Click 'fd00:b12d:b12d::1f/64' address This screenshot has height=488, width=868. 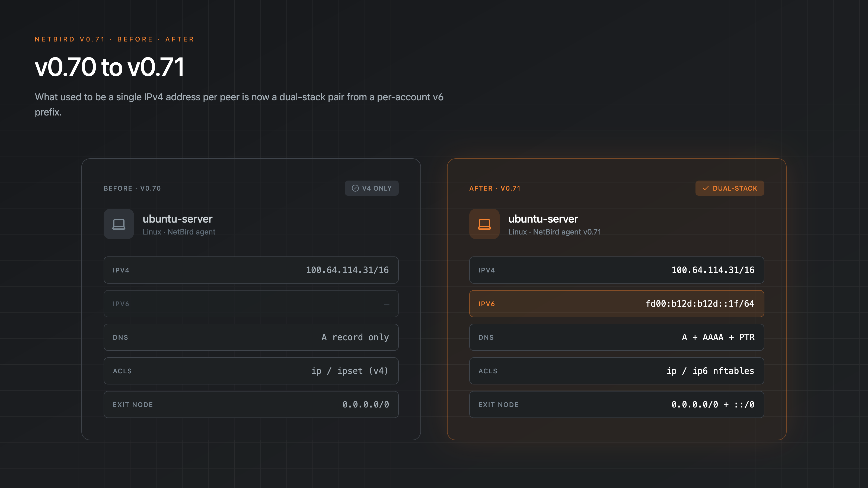pos(700,304)
